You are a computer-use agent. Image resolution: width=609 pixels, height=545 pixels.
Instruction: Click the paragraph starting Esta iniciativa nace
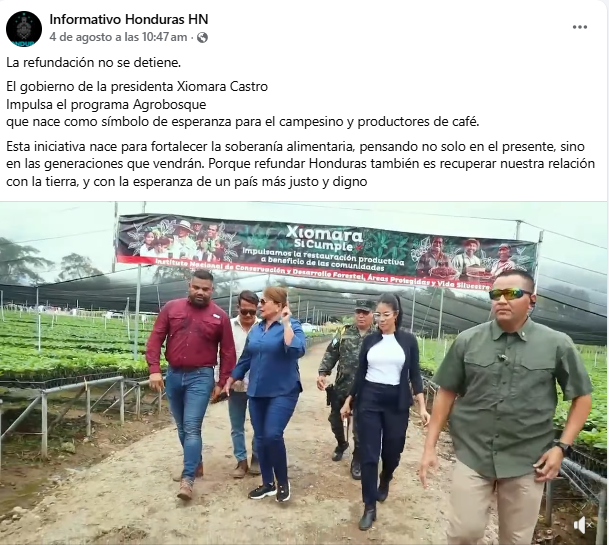(301, 164)
